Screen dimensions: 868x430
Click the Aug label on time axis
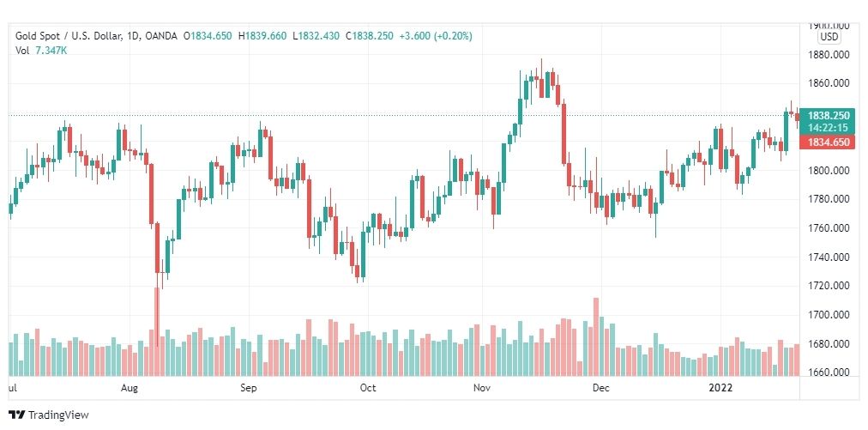tap(129, 388)
